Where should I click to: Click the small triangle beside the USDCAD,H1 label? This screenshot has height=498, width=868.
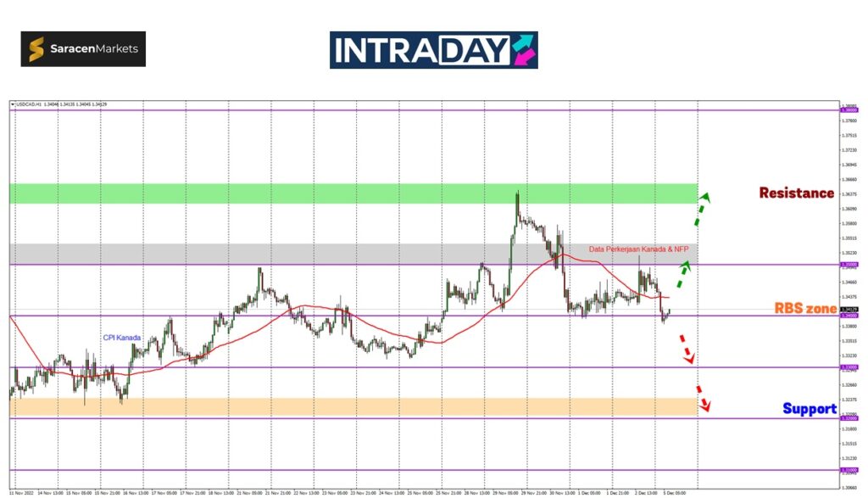coord(13,104)
